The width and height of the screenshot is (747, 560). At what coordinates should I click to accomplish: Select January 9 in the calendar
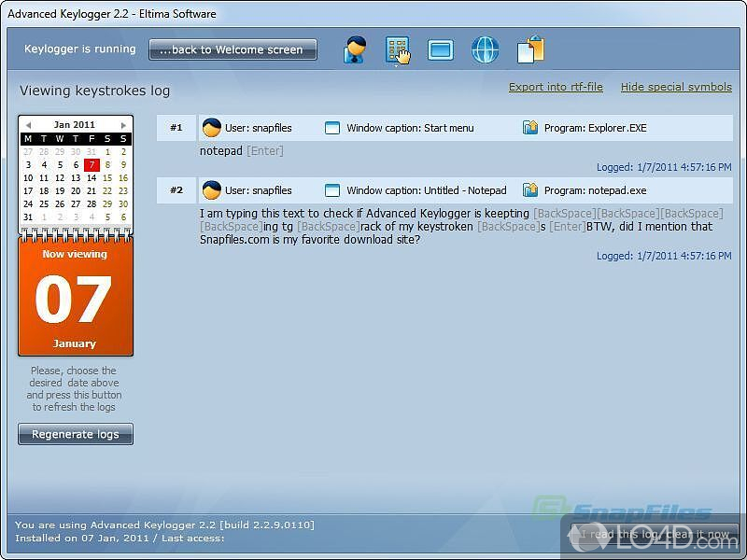click(x=123, y=165)
